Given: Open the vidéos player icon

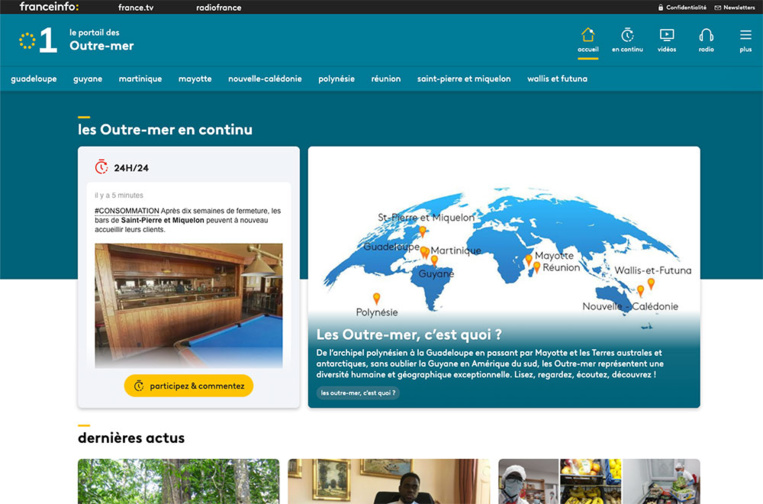Looking at the screenshot, I should click(667, 36).
